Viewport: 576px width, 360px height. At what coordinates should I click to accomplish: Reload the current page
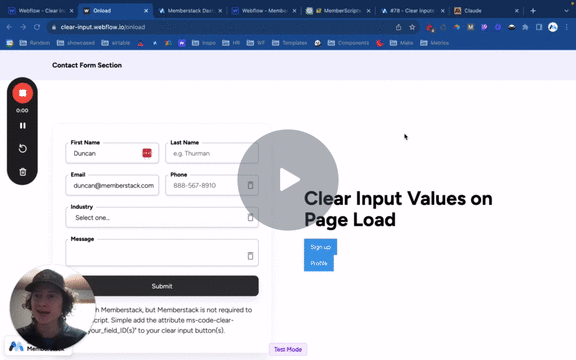[x=37, y=27]
